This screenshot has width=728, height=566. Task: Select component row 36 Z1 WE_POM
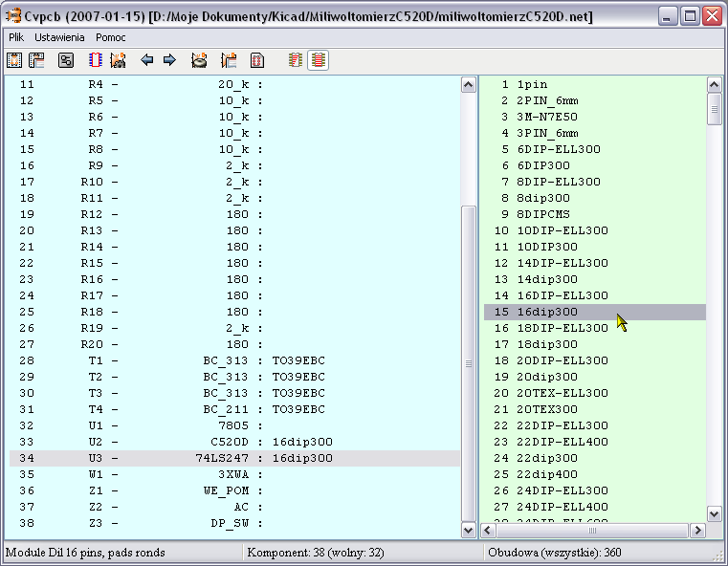click(x=234, y=490)
